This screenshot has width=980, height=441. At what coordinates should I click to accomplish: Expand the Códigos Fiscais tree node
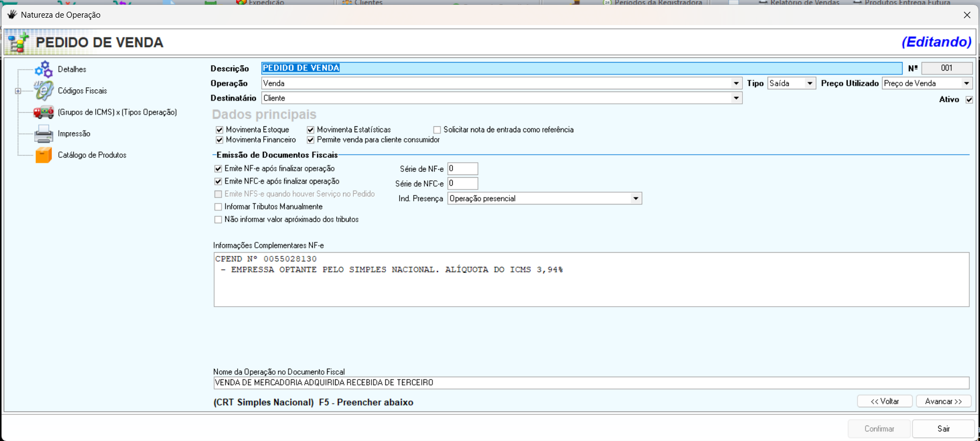(18, 91)
